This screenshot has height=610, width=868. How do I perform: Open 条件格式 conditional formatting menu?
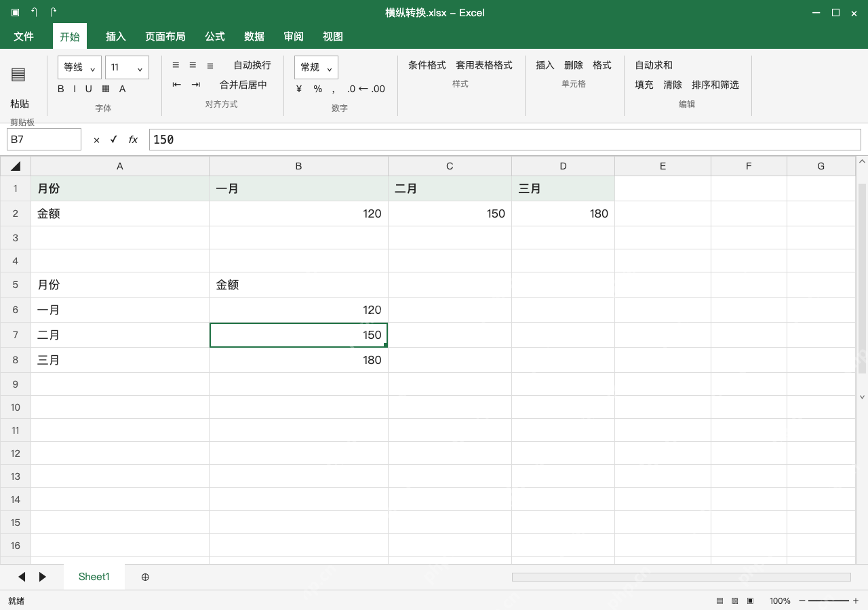tap(427, 65)
